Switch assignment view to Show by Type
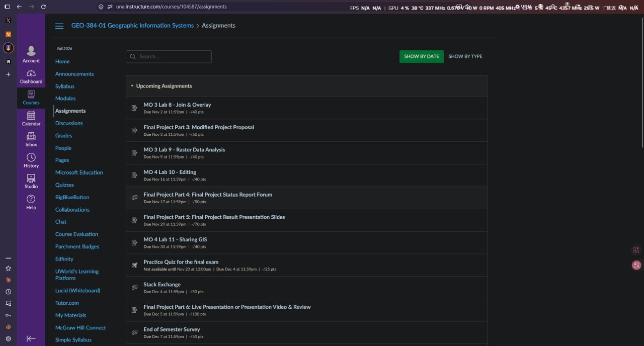Image resolution: width=644 pixels, height=346 pixels. coord(465,56)
